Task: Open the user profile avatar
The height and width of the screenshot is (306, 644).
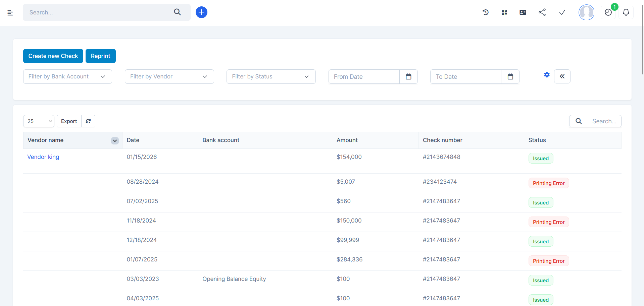Action: pos(586,12)
